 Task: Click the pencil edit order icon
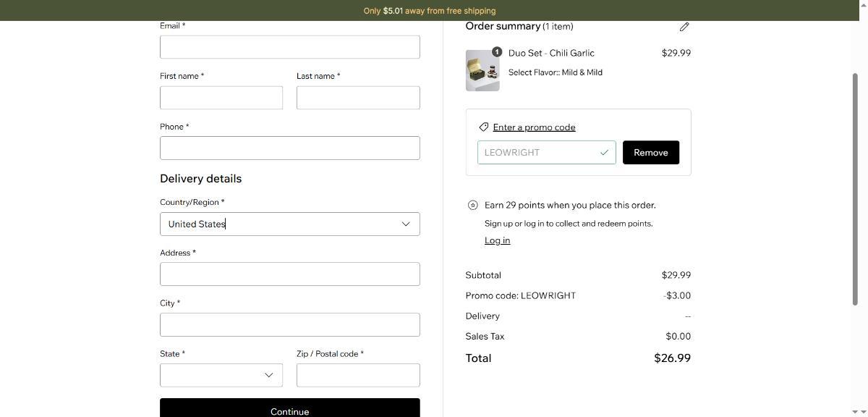pyautogui.click(x=684, y=27)
